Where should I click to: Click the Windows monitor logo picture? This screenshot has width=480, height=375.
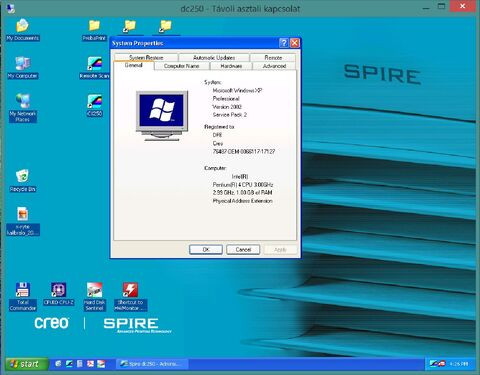point(162,116)
